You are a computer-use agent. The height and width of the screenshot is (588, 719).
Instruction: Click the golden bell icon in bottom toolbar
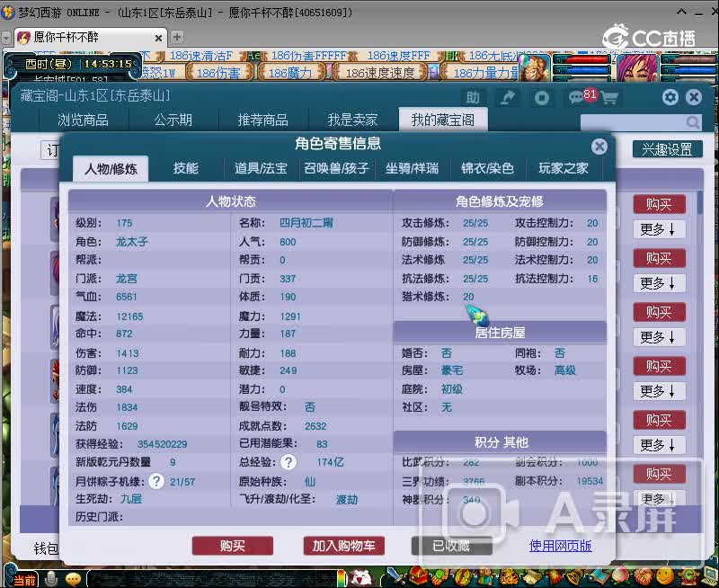point(574,576)
